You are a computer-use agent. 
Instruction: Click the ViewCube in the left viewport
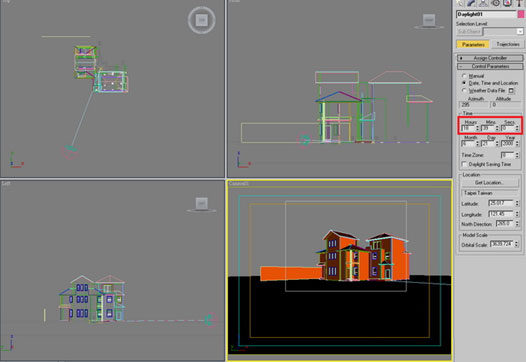(201, 204)
